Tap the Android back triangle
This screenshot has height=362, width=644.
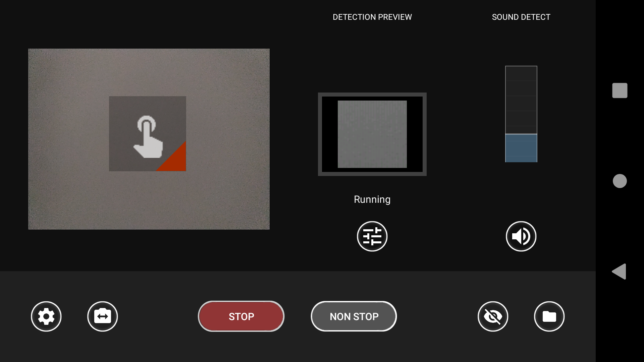click(x=619, y=271)
